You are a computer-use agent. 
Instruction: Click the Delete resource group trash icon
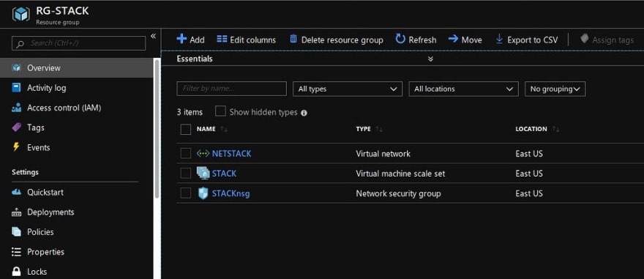click(293, 39)
